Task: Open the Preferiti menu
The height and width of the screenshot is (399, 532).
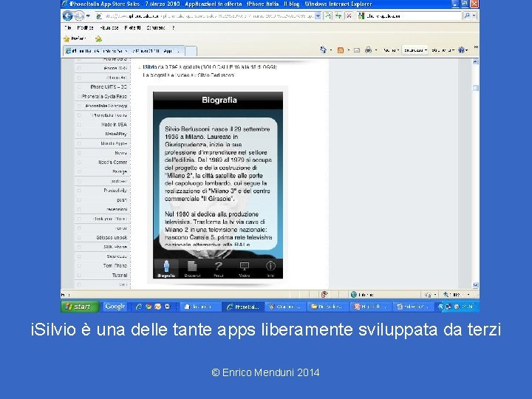Action: point(132,28)
